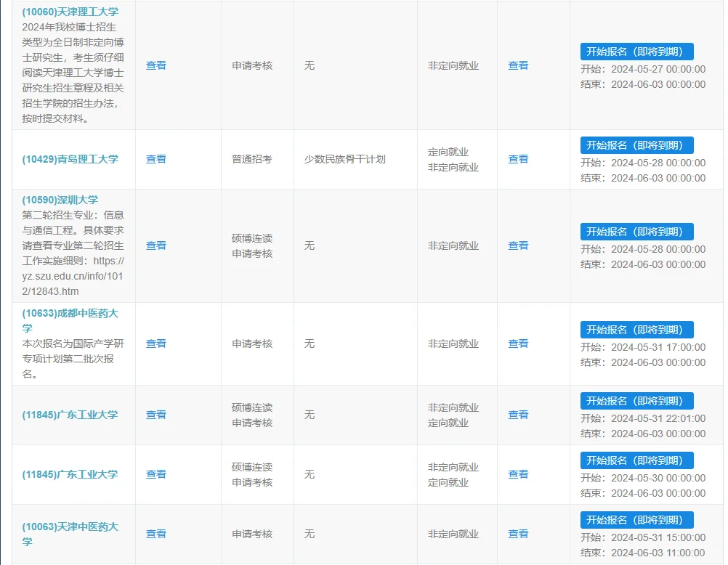
Task: Select 申请考核 text in 天津中医药大学 row
Action: click(x=252, y=534)
